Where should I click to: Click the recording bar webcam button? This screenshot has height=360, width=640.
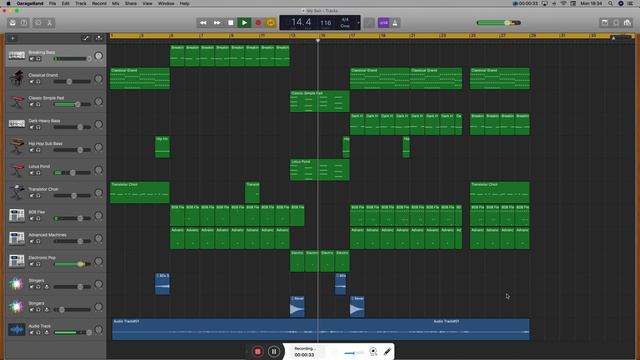[x=373, y=351]
